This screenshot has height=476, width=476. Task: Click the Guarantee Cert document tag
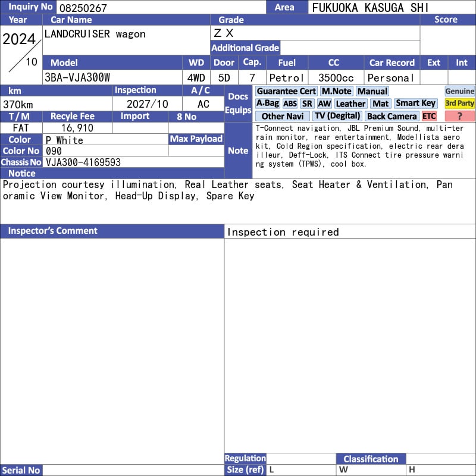[x=286, y=91]
